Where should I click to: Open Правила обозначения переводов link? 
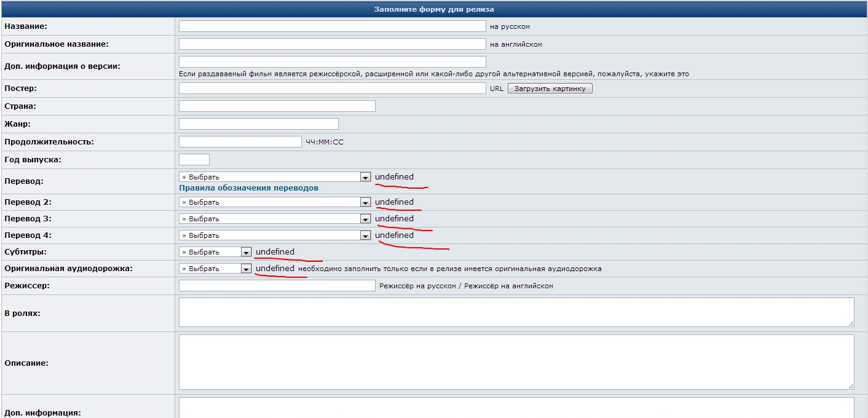[x=248, y=188]
